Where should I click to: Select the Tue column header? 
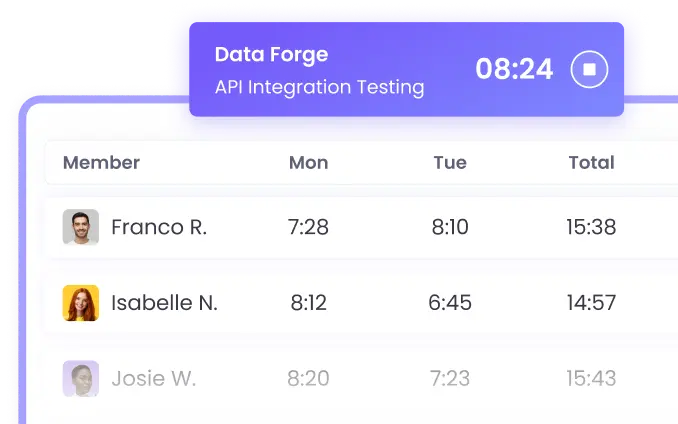click(450, 163)
